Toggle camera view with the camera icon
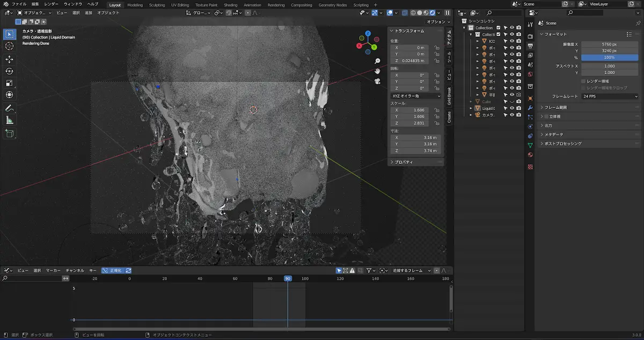644x340 pixels. coord(378,81)
